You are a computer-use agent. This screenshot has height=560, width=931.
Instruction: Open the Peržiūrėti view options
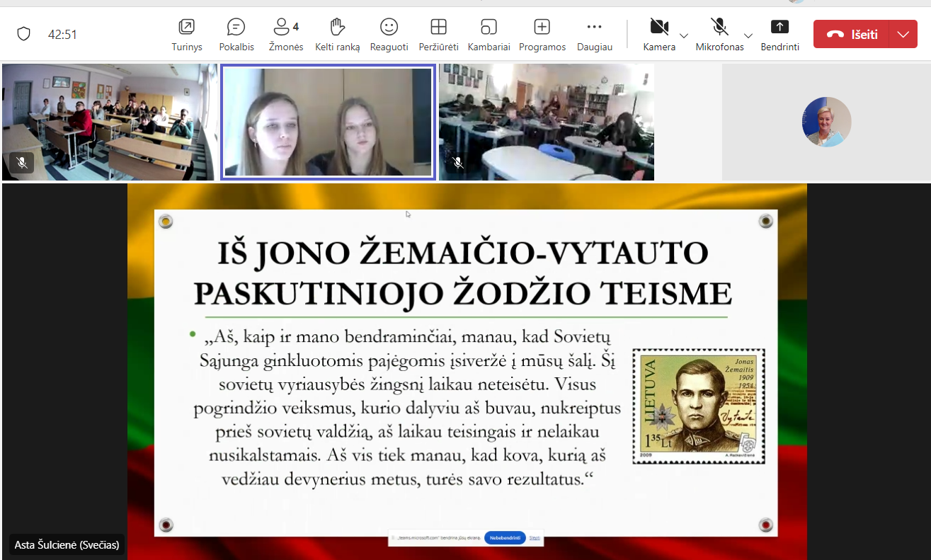pyautogui.click(x=438, y=35)
